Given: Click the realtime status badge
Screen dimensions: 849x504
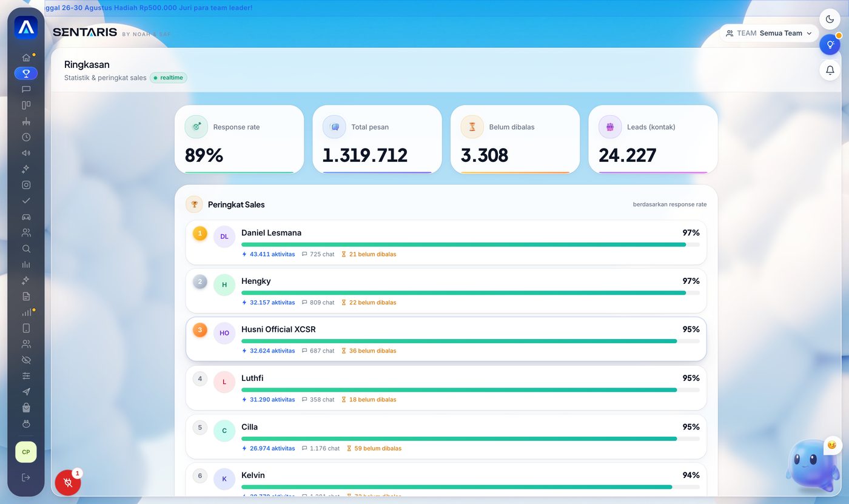Looking at the screenshot, I should (x=169, y=78).
